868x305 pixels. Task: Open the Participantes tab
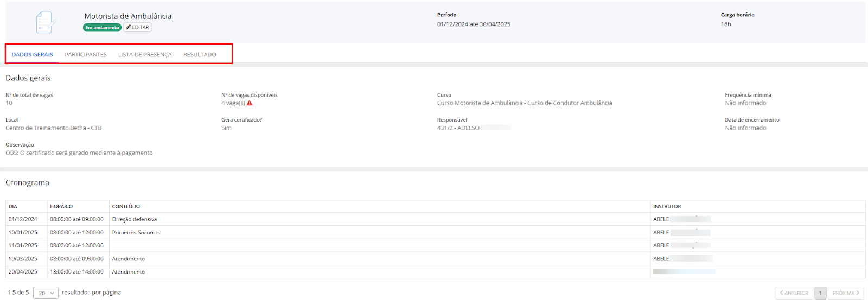click(x=86, y=55)
